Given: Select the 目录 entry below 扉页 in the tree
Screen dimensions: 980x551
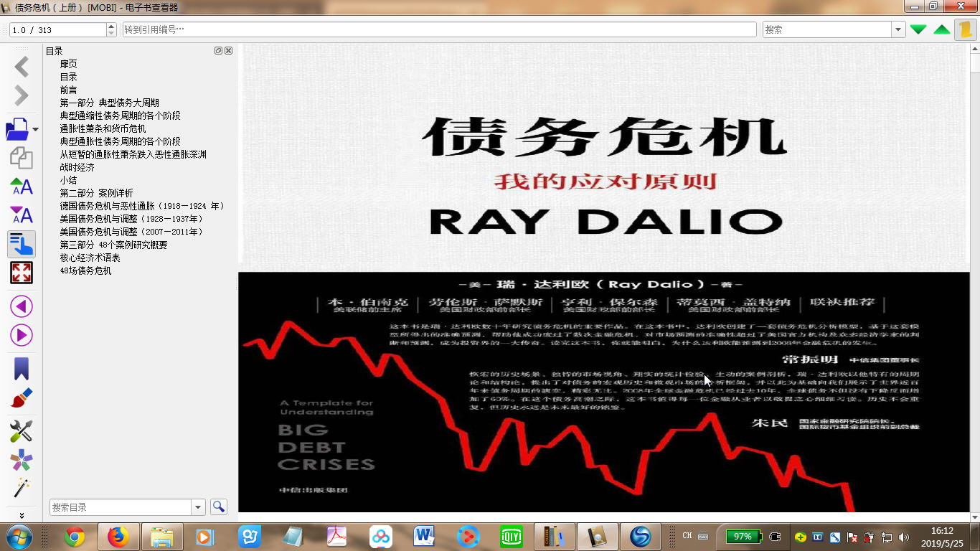Looking at the screenshot, I should (69, 77).
